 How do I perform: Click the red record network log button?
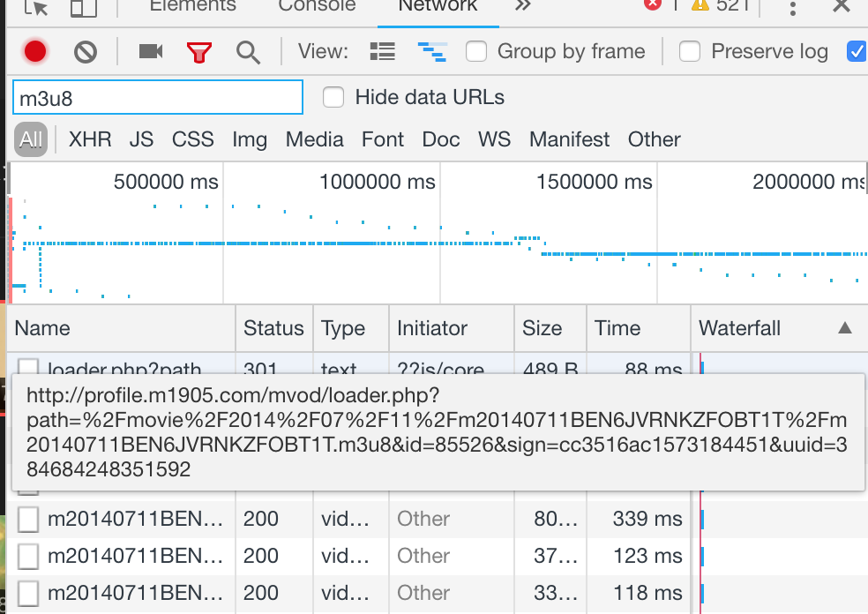[35, 52]
